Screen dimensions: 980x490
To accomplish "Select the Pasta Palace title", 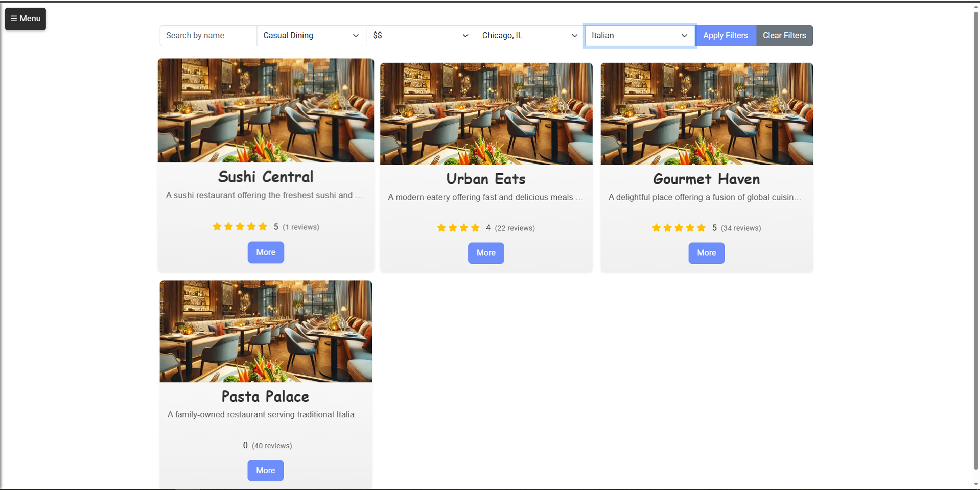I will click(x=266, y=396).
